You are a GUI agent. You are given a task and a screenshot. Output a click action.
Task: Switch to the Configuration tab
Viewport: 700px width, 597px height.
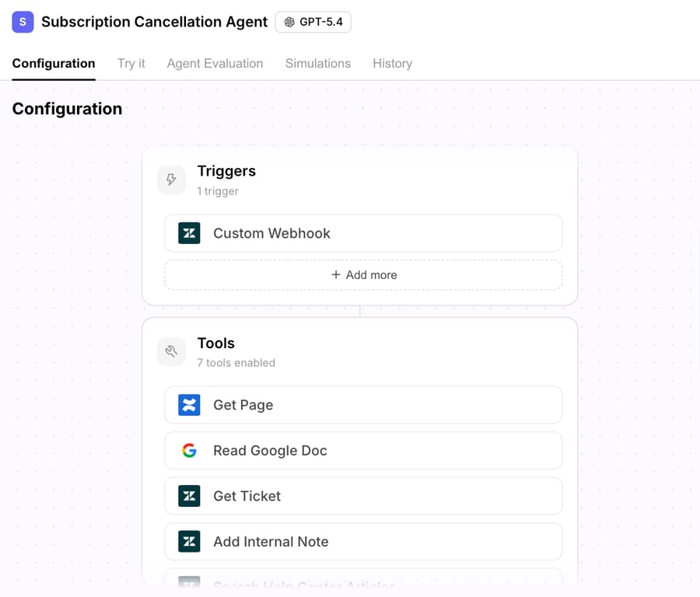[x=54, y=64]
